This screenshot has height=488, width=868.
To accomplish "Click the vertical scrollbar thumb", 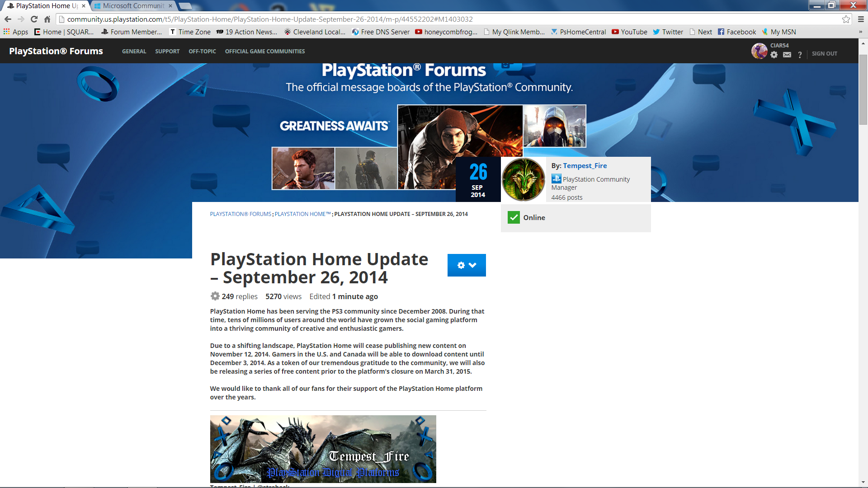I will tap(863, 90).
